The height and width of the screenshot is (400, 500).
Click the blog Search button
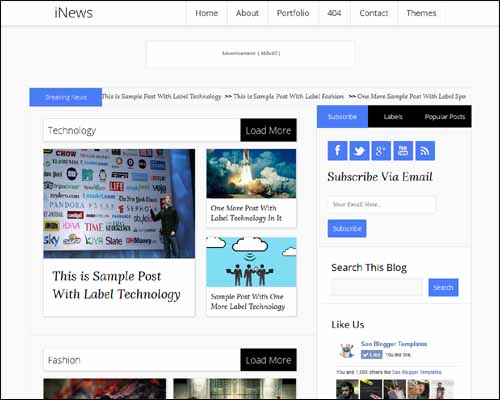tap(443, 287)
